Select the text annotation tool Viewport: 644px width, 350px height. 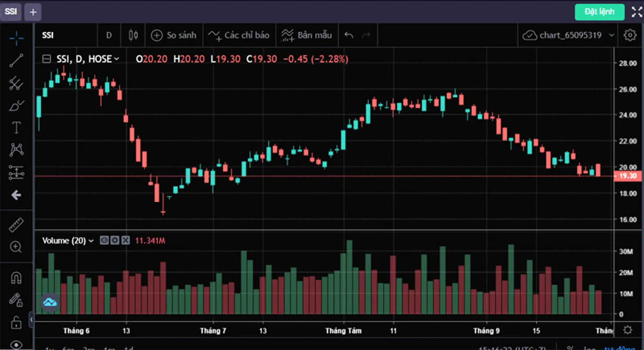pyautogui.click(x=16, y=128)
